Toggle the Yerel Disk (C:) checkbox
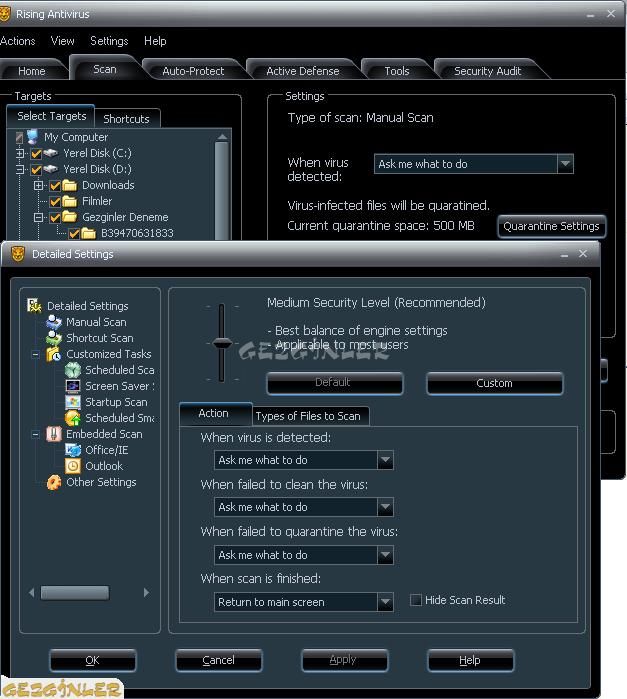627x699 pixels. 36,154
